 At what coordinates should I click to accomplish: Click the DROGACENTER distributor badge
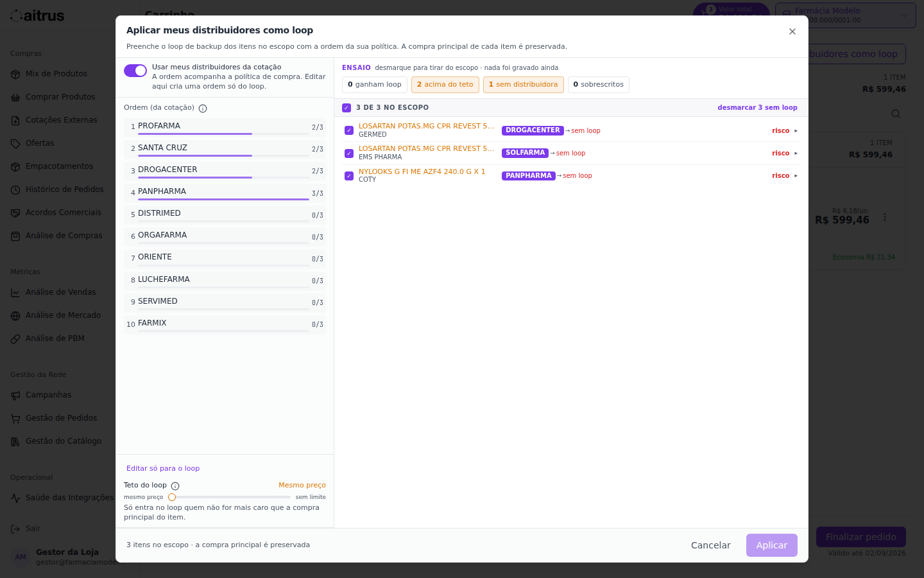coord(533,130)
